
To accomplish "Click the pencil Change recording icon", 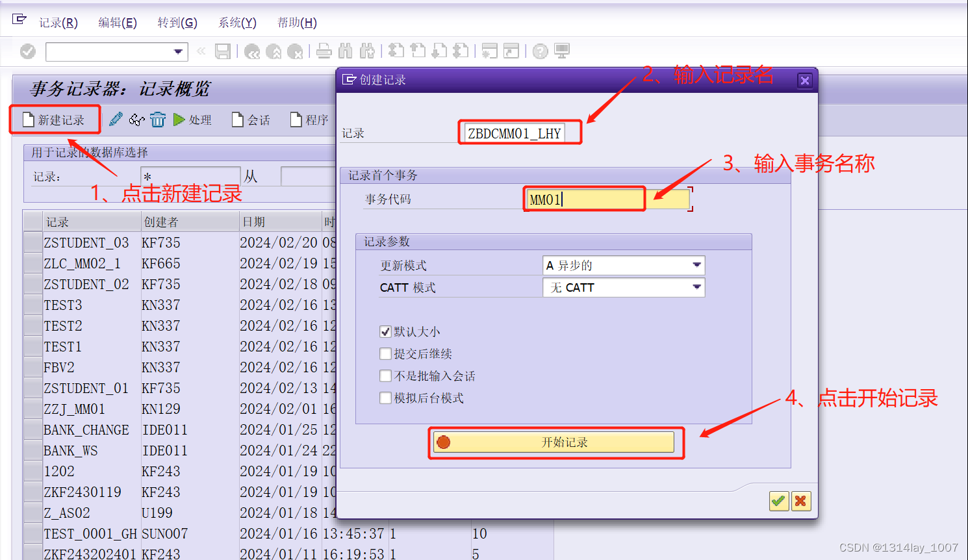I will coord(116,120).
